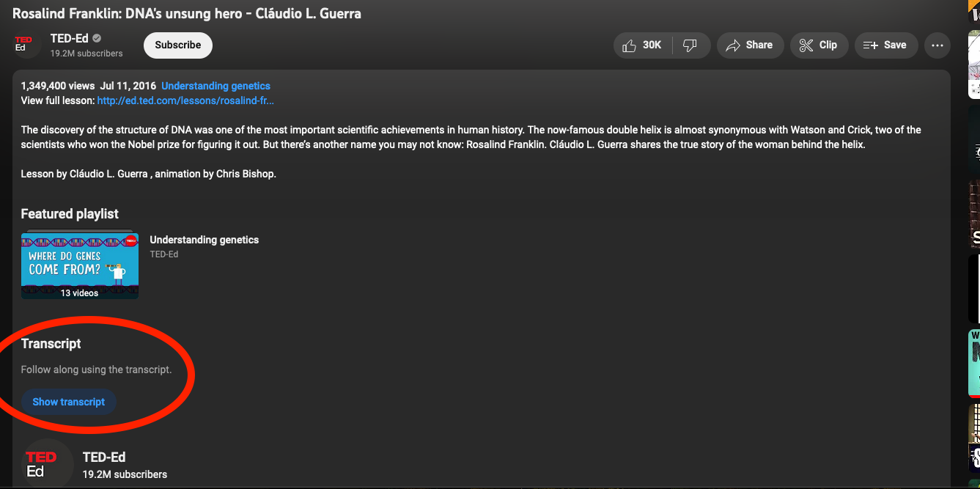Subscribe to the TED-Ed channel
The height and width of the screenshot is (489, 980).
[x=177, y=45]
